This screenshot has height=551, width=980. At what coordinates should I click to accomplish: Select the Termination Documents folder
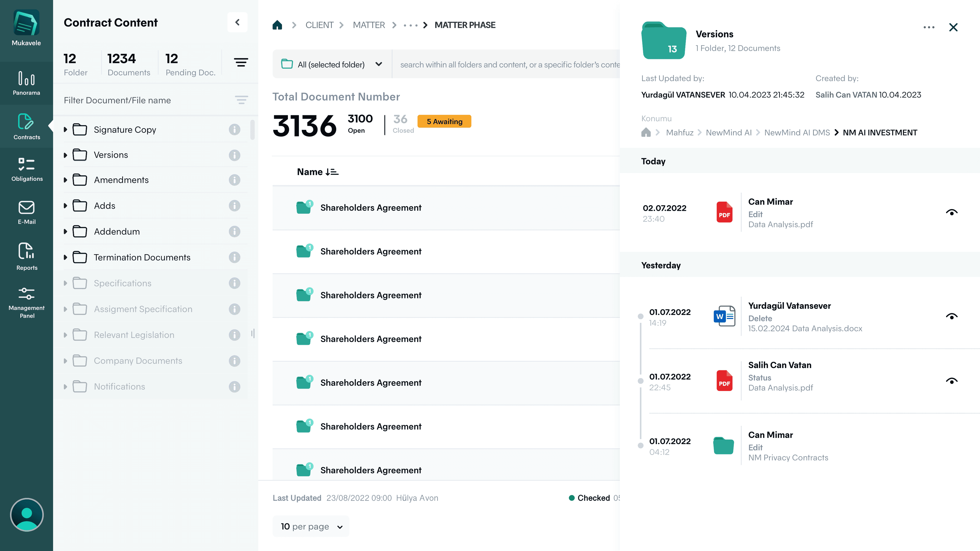[142, 257]
